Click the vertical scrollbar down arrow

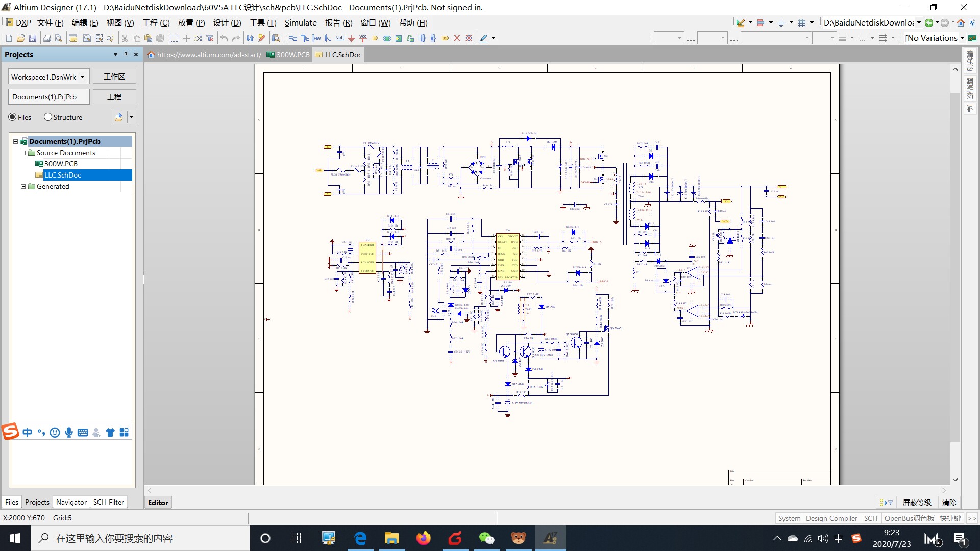(955, 480)
